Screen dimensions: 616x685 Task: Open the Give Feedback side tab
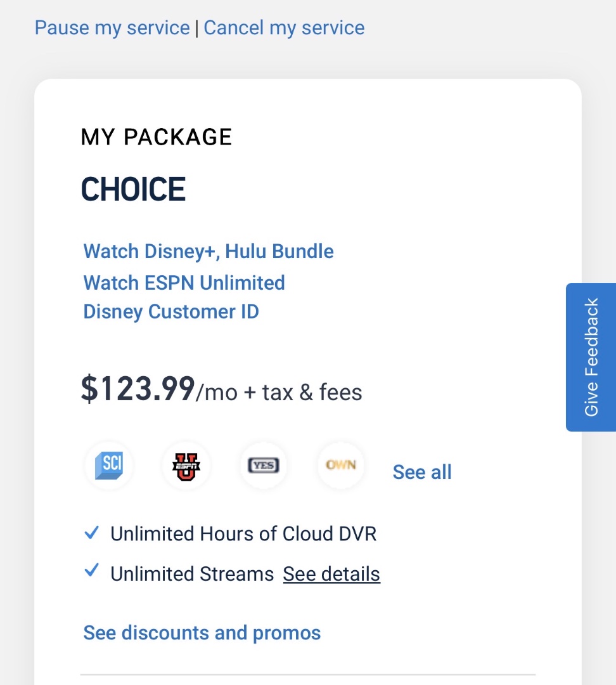591,357
